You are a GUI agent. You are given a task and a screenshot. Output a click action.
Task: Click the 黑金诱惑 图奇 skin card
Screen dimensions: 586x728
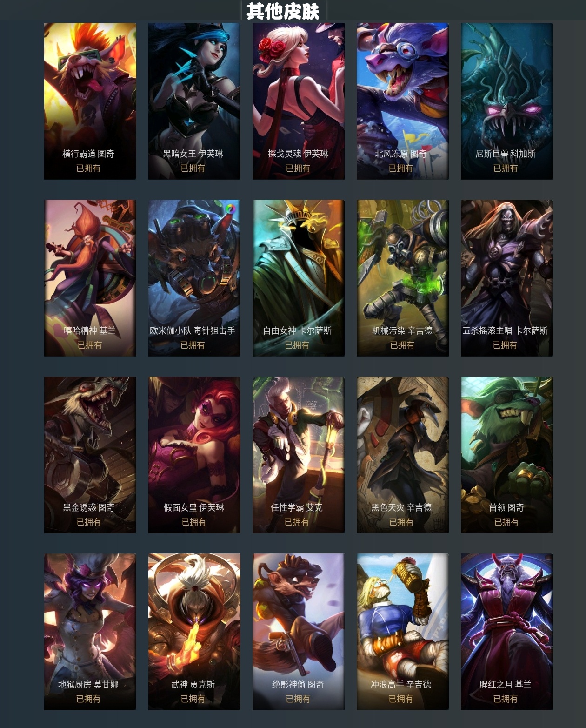tap(90, 455)
